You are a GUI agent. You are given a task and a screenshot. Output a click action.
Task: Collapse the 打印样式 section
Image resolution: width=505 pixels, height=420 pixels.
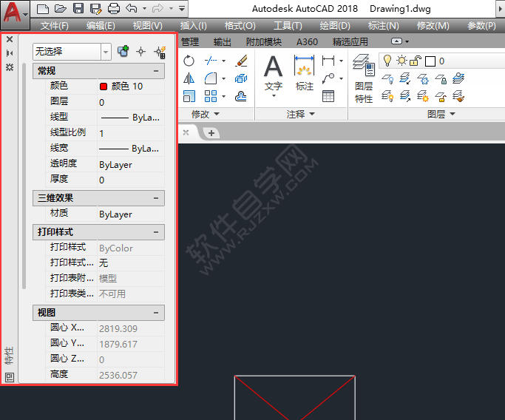156,232
